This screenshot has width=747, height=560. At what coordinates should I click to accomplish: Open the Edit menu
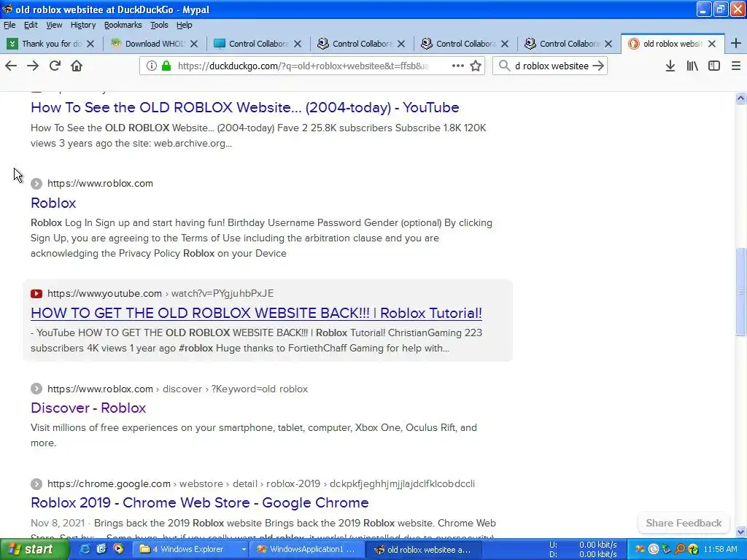(x=31, y=25)
